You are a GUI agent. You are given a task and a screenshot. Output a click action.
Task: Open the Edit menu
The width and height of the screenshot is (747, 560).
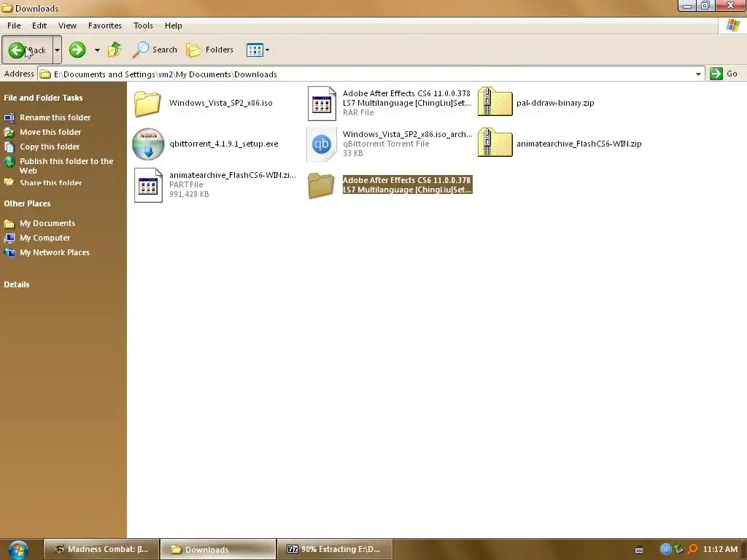[x=39, y=26]
